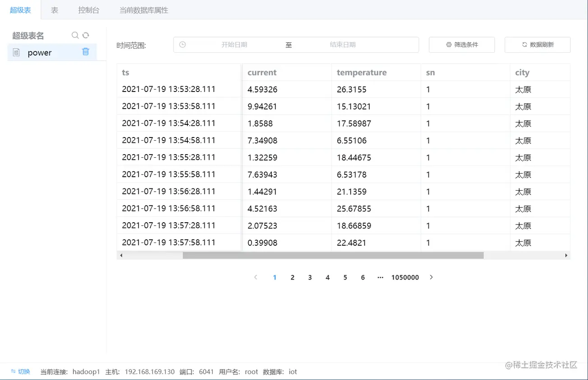This screenshot has height=380, width=588.
Task: Click current value 0.39908
Action: [x=262, y=243]
